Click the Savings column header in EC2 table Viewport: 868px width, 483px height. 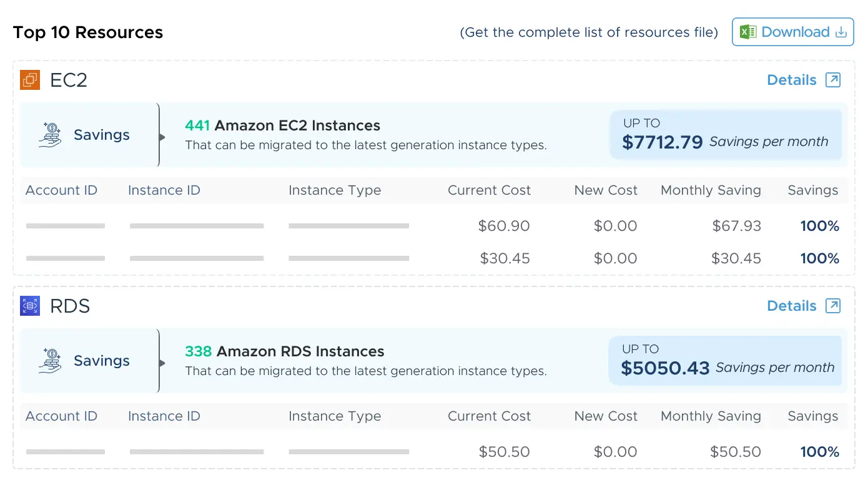(x=812, y=190)
